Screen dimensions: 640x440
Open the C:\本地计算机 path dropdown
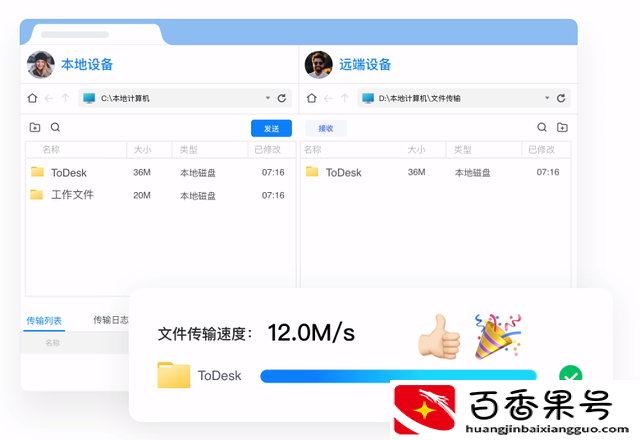coord(268,98)
